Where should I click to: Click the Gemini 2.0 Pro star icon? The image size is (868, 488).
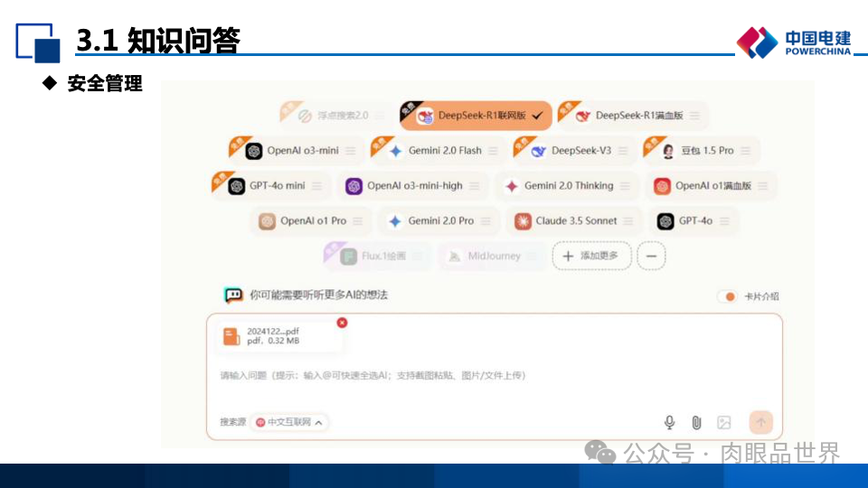point(395,221)
